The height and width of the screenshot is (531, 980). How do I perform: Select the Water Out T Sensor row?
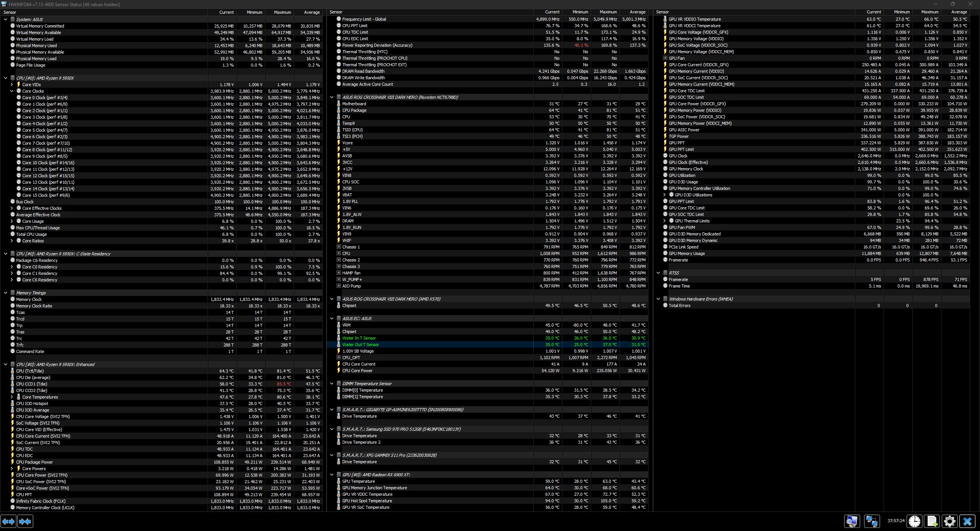(x=361, y=345)
